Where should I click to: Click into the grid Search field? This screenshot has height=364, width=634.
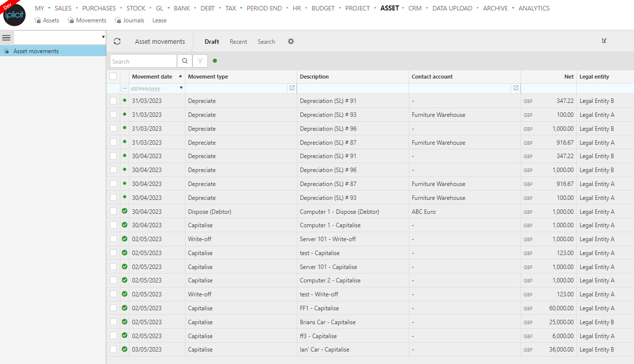click(143, 61)
